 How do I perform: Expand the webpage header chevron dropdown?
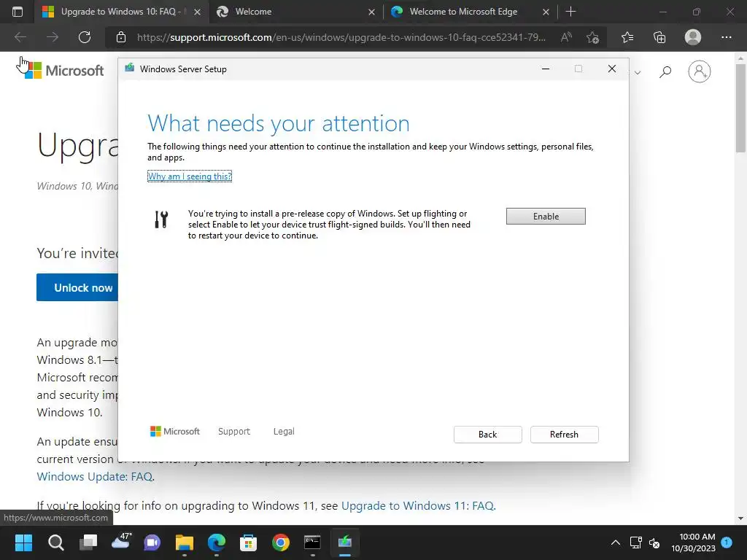(x=638, y=72)
